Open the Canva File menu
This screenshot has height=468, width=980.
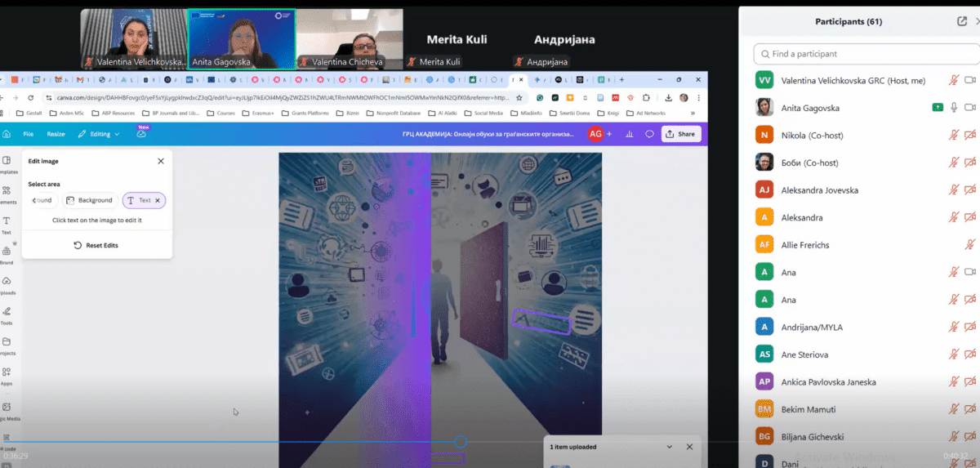pyautogui.click(x=29, y=134)
